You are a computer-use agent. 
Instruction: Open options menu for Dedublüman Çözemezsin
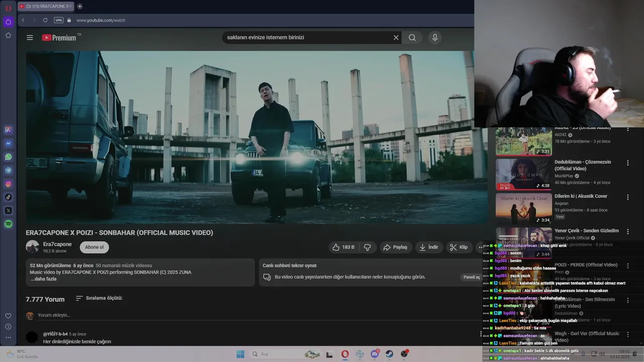pos(627,163)
